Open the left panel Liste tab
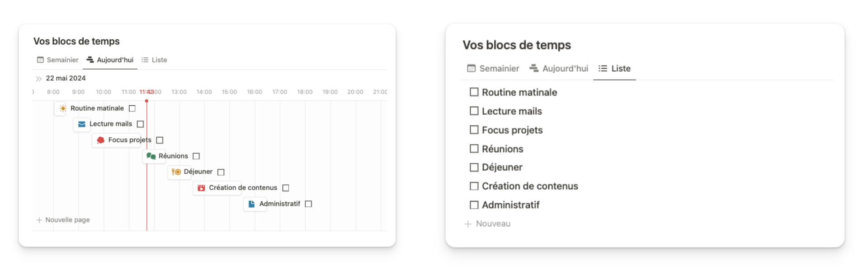The height and width of the screenshot is (271, 868). pos(154,60)
